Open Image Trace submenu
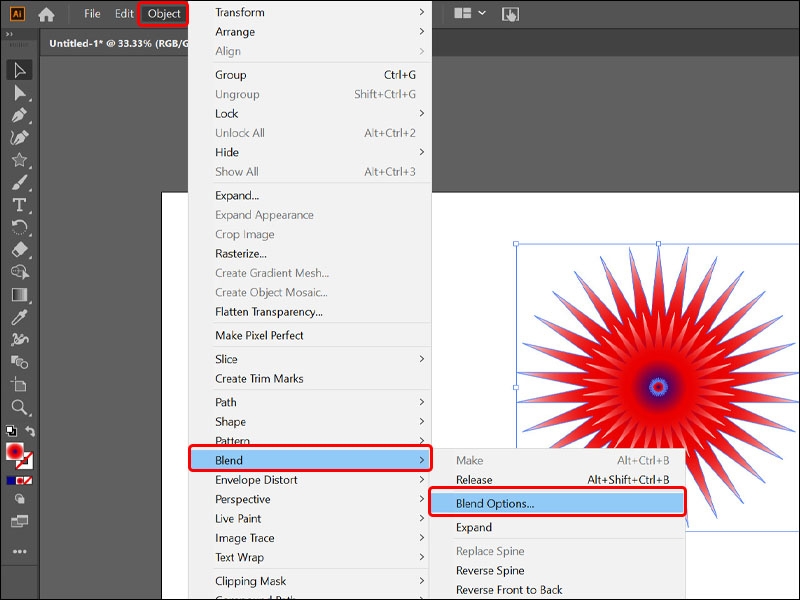 (310, 538)
